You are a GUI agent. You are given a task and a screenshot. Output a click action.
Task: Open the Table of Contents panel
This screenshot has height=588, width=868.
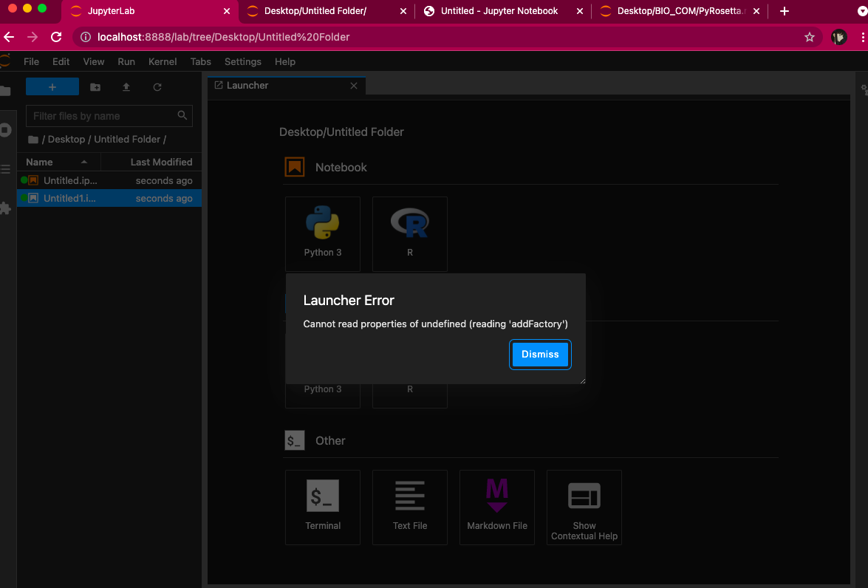pos(7,169)
